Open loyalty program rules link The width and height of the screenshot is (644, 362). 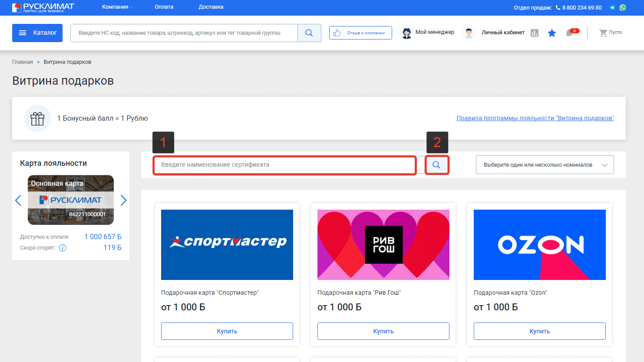pyautogui.click(x=535, y=118)
